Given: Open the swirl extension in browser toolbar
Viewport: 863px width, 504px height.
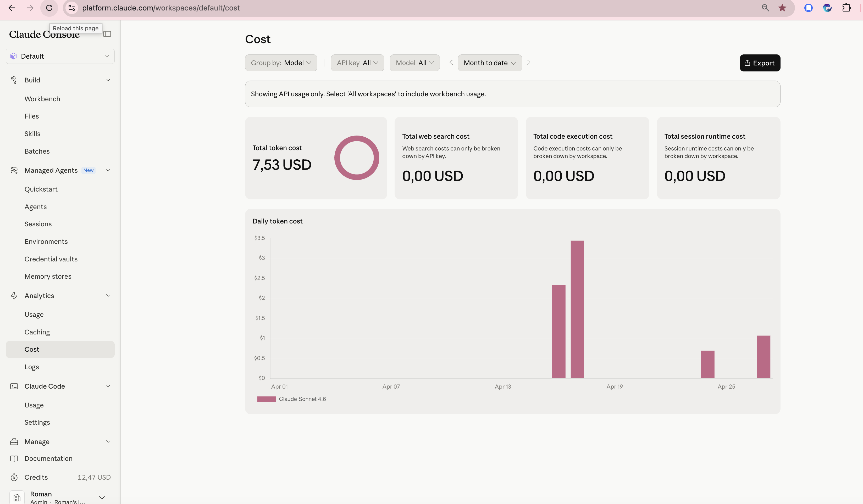Looking at the screenshot, I should tap(827, 8).
